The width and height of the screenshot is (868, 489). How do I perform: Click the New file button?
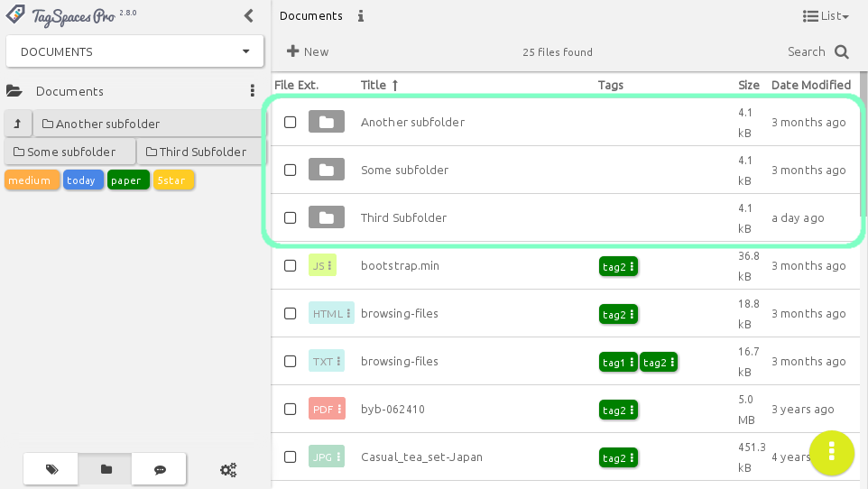coord(308,52)
